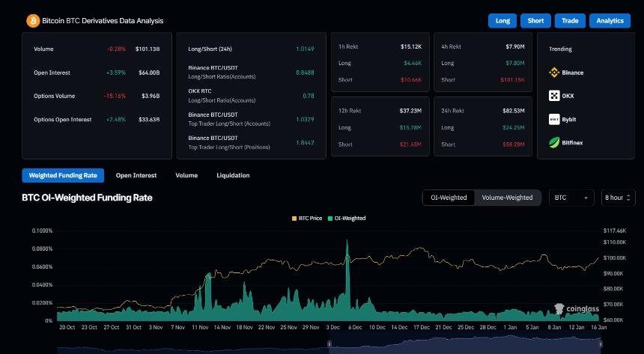The height and width of the screenshot is (354, 644).
Task: Click the 4h Rekt total $7.90M
Action: click(515, 47)
